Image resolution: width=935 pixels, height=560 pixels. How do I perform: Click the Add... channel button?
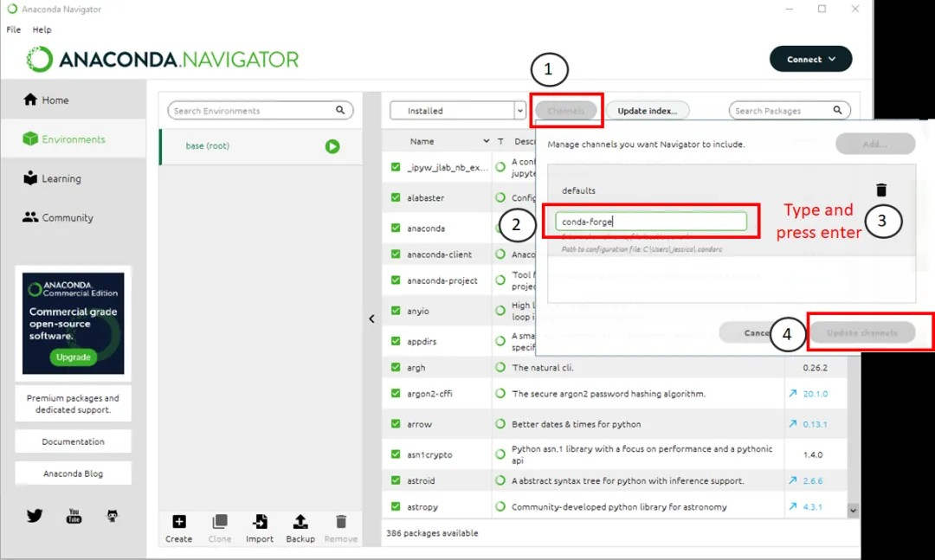point(874,144)
